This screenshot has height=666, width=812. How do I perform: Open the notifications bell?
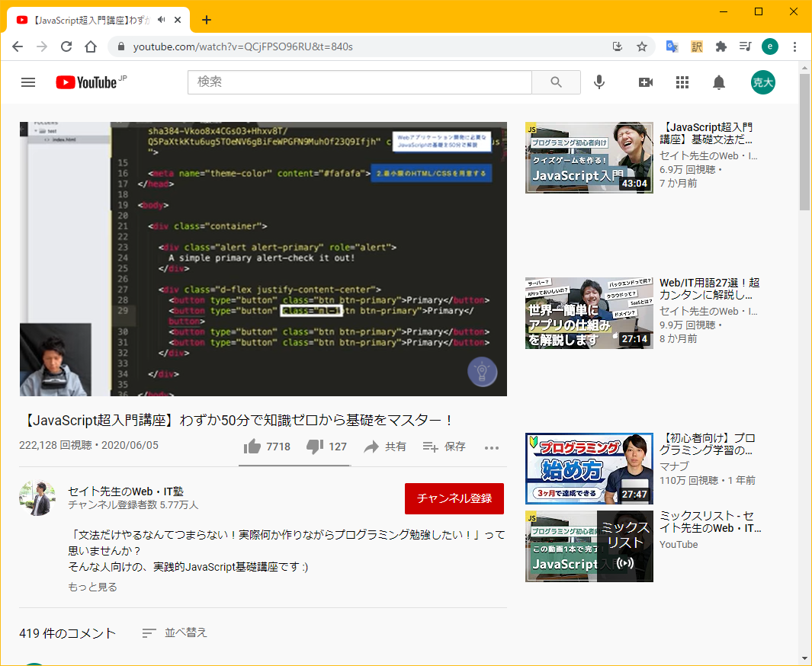[719, 82]
